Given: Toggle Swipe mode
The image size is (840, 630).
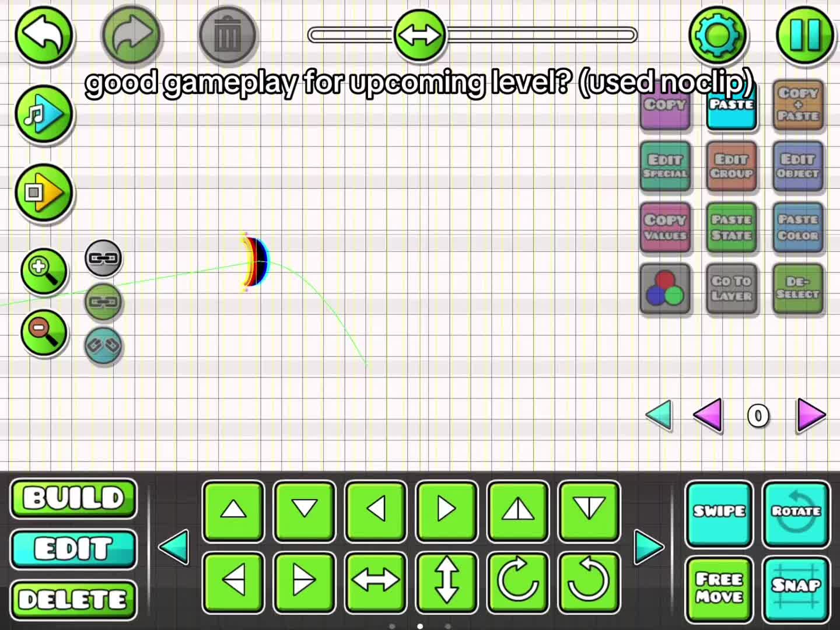Looking at the screenshot, I should coord(719,513).
